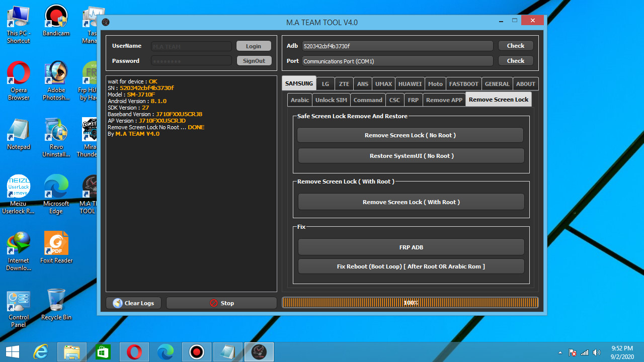Open the Port selection combo box

(x=397, y=61)
